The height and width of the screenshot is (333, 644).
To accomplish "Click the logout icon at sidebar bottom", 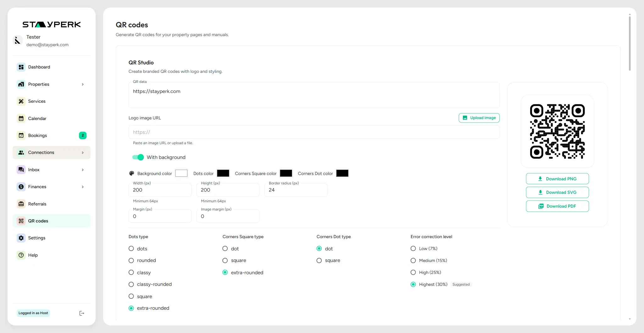I will click(x=82, y=313).
